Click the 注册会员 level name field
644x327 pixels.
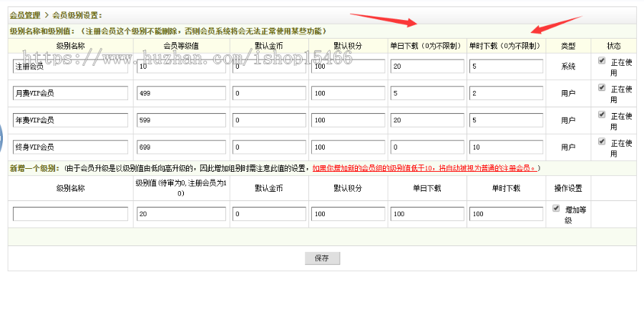pos(70,67)
